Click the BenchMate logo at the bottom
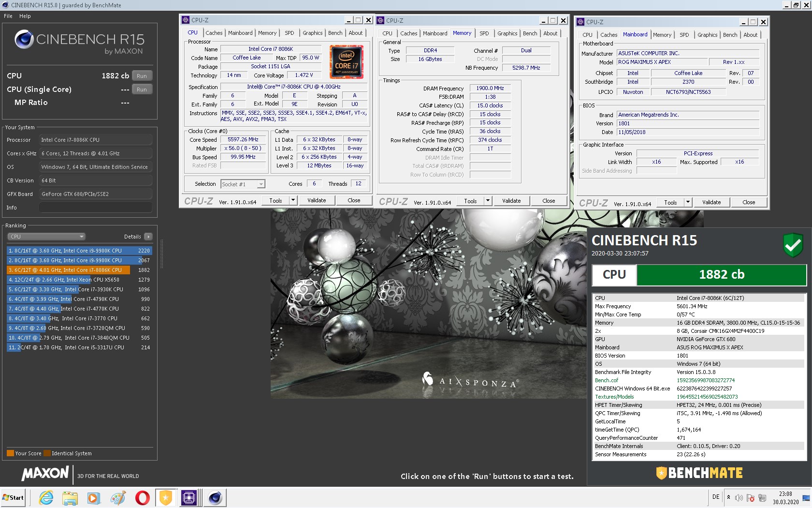812x508 pixels. [699, 473]
